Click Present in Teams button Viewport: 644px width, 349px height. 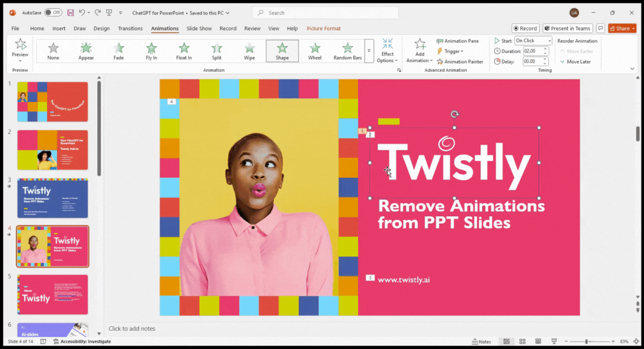click(x=567, y=29)
